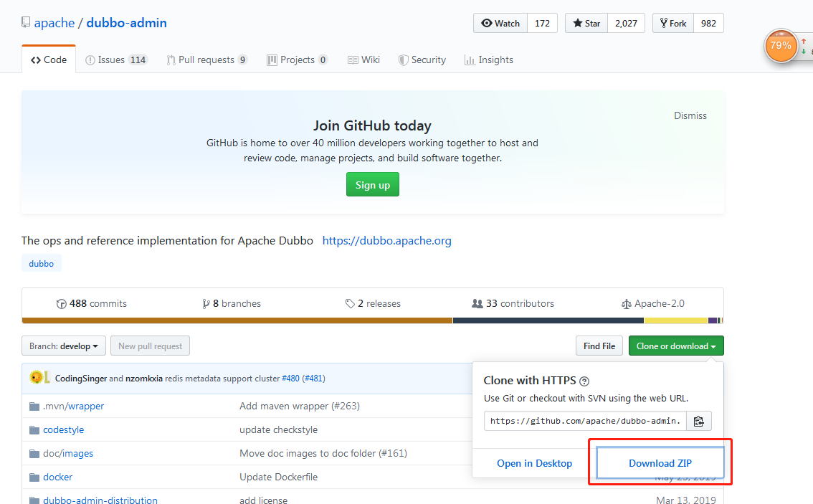Image resolution: width=813 pixels, height=504 pixels.
Task: Open the Apache-2.0 license link
Action: pos(653,303)
